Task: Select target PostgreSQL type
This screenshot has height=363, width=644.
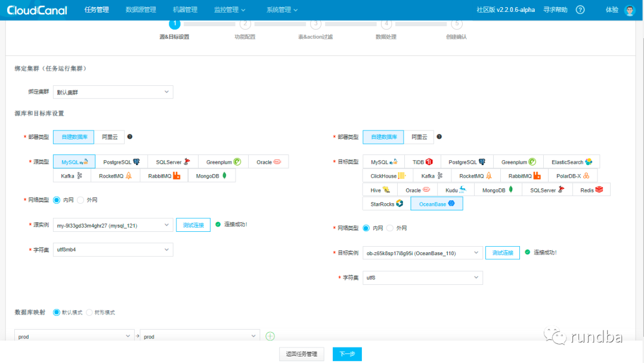Action: pyautogui.click(x=466, y=162)
